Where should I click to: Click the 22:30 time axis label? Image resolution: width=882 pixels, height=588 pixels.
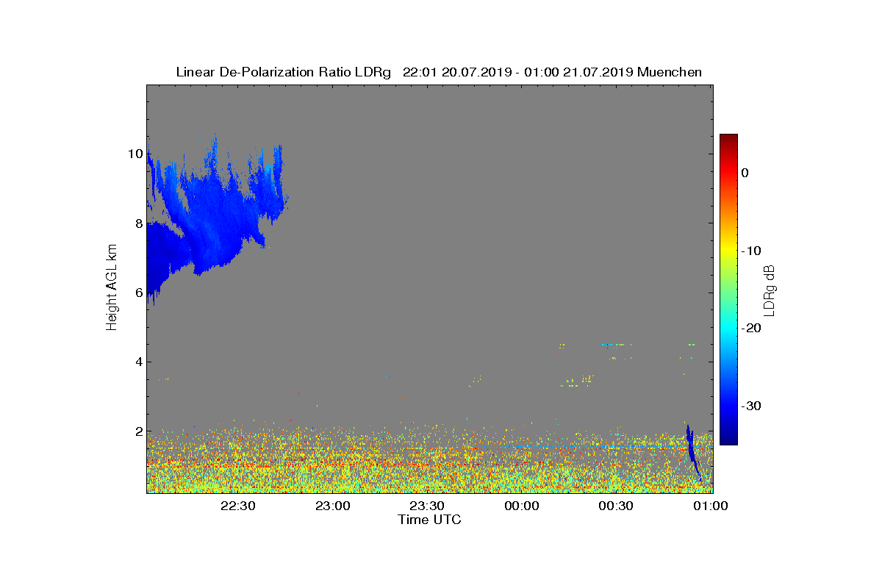238,506
